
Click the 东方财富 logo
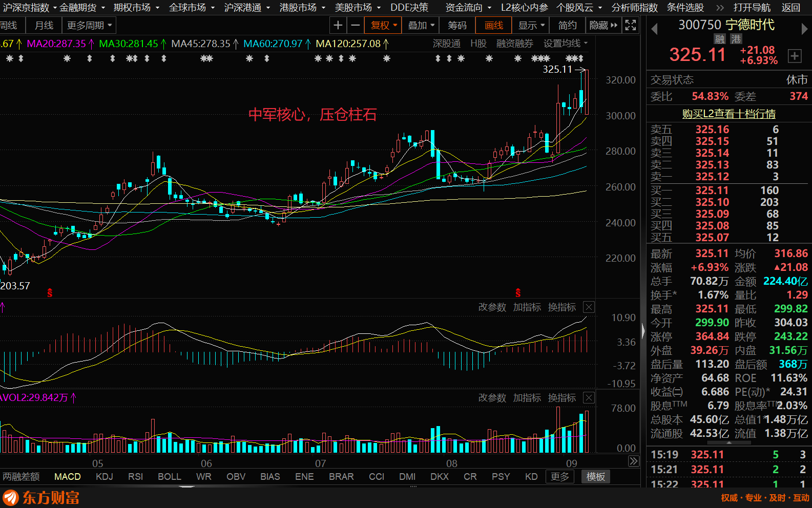click(42, 498)
